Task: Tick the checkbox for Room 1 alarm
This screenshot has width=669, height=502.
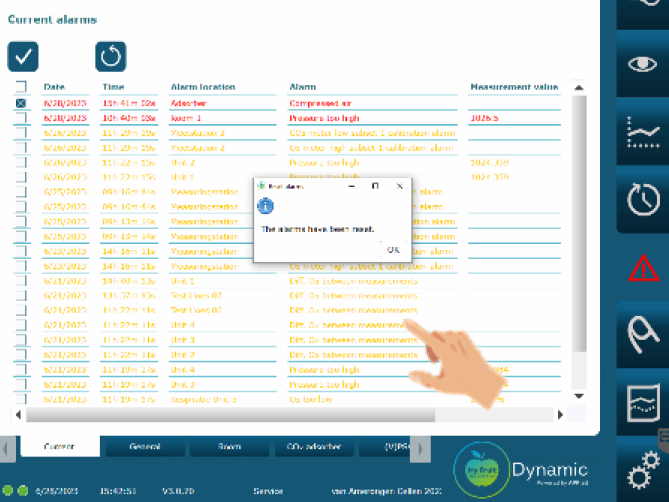Action: pos(20,118)
